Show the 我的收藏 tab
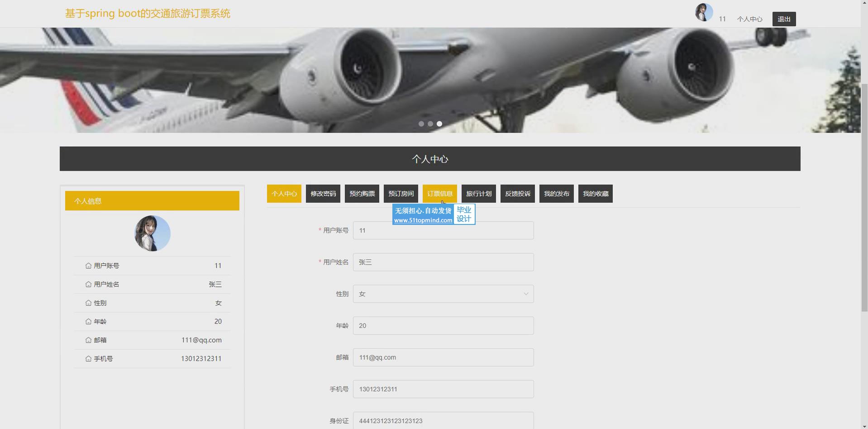 pyautogui.click(x=596, y=194)
